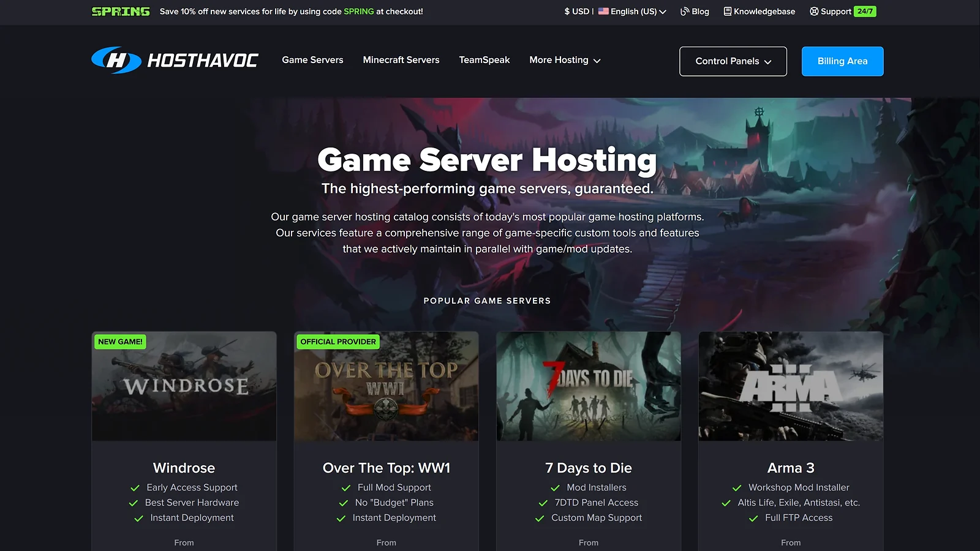Click the SPRING code in the promo banner

pos(359,11)
